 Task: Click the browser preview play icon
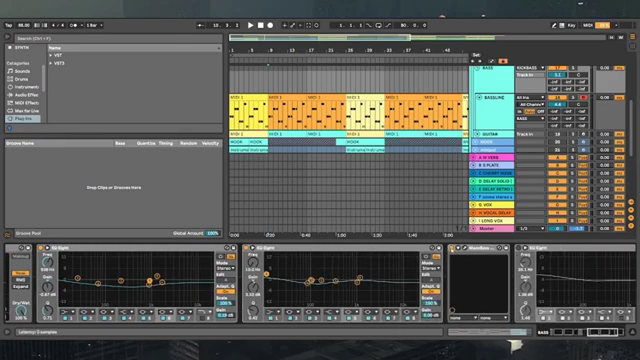[x=9, y=128]
